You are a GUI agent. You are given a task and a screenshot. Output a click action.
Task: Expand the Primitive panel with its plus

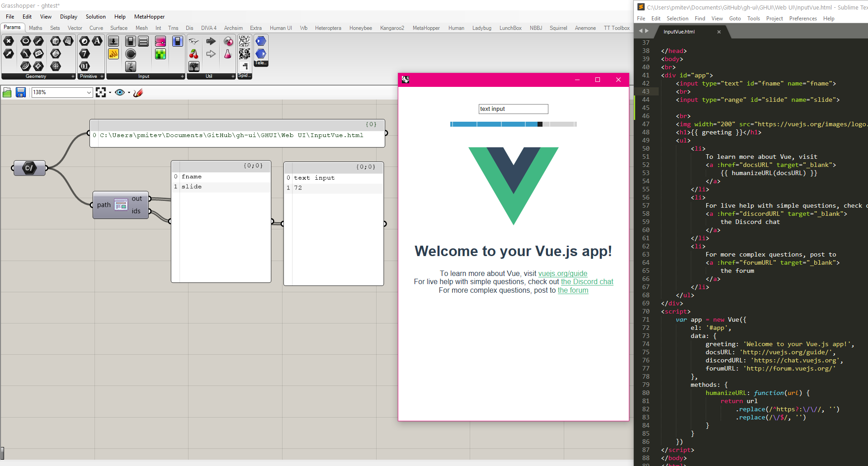coord(102,76)
